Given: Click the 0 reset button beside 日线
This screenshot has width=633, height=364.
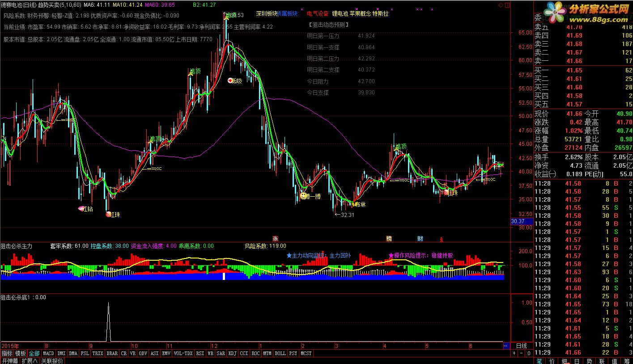Looking at the screenshot, I should [529, 353].
